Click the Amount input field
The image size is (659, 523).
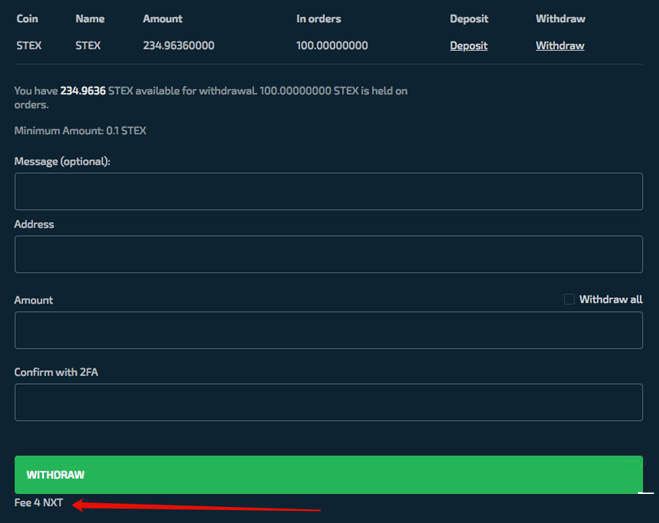[x=328, y=330]
